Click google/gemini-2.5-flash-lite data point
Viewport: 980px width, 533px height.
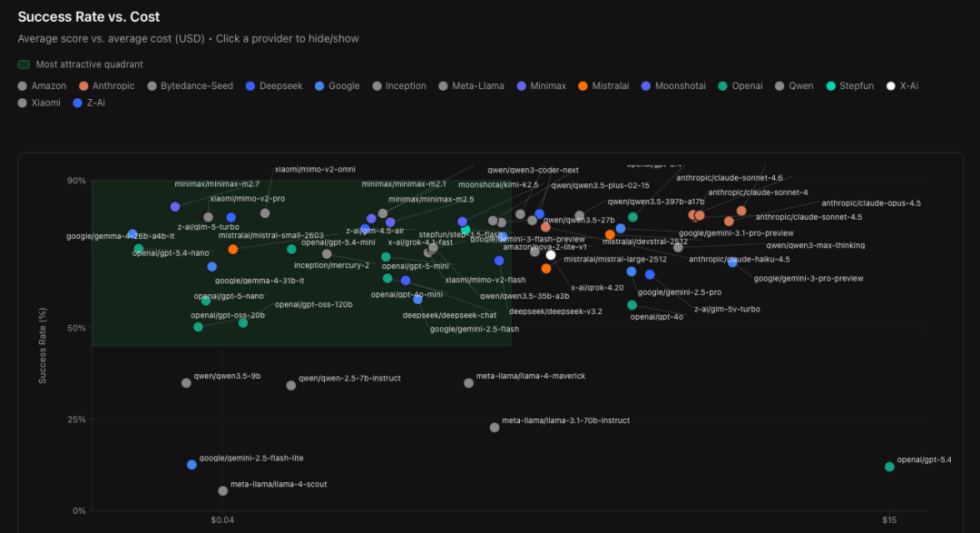[191, 465]
